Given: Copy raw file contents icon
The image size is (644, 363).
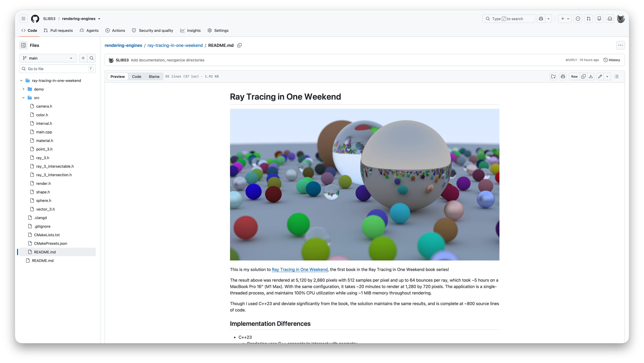Looking at the screenshot, I should tap(583, 77).
